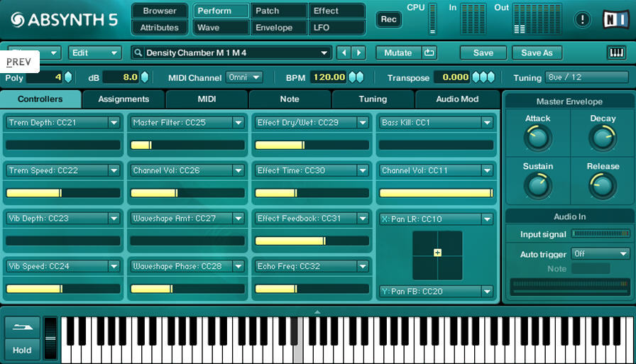Open the Browser view
636x364 pixels.
(x=160, y=11)
